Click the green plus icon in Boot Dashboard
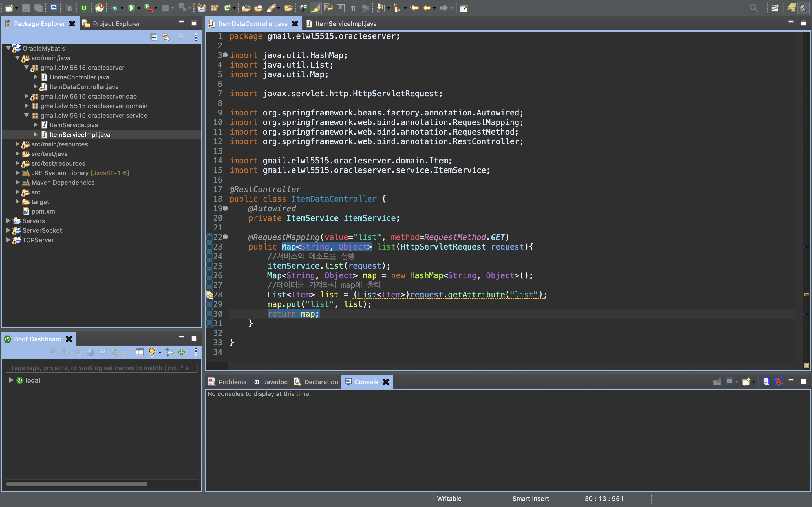812x507 pixels. point(182,352)
